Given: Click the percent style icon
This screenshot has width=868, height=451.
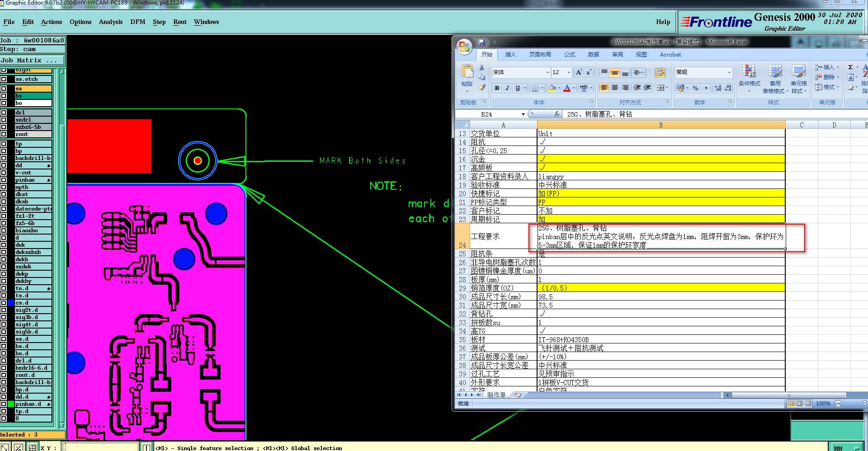Looking at the screenshot, I should tap(695, 88).
